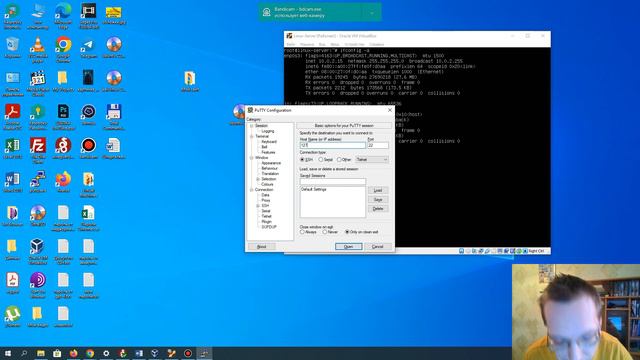
Task: Focus the Host Name input field
Action: point(333,145)
